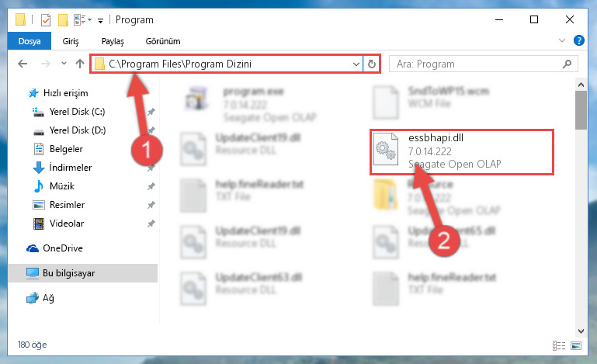Open the Paylaş ribbon tab

(113, 41)
